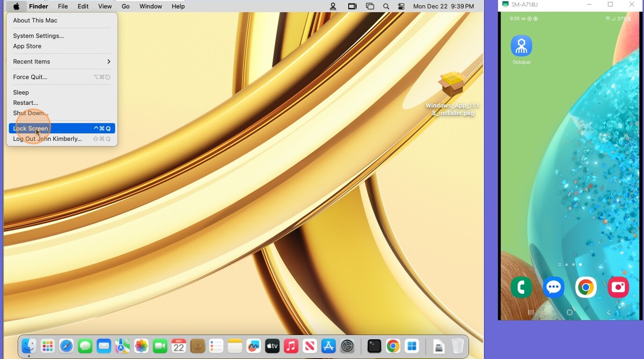
Task: Open App Store icon in the Dock
Action: (329, 346)
